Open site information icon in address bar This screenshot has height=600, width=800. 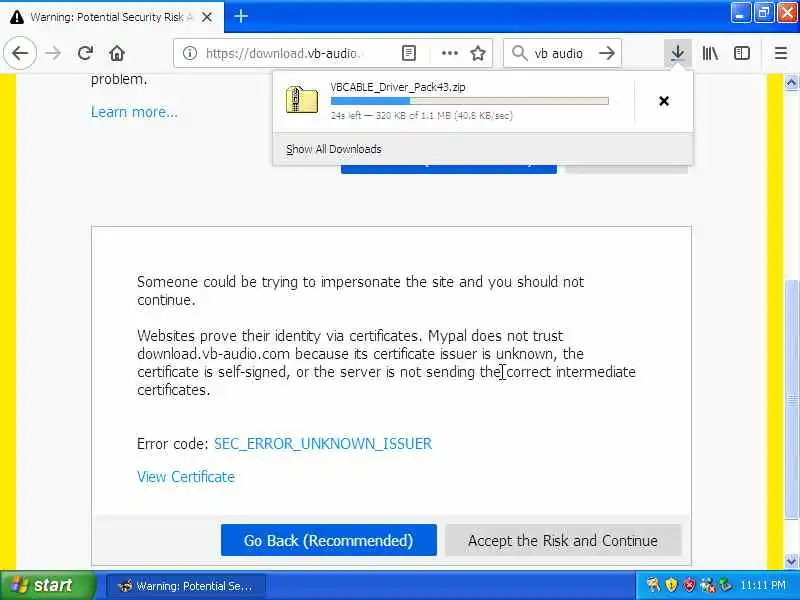[190, 53]
